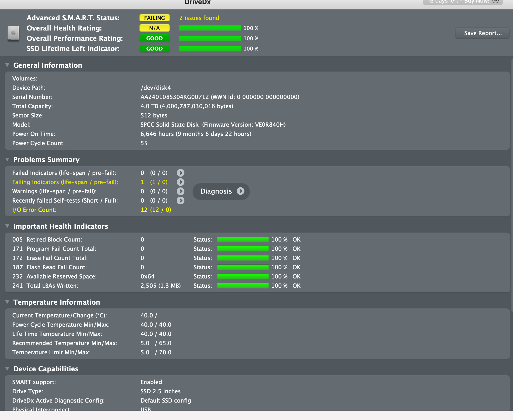Click the Overall Health Rating progress bar
The image size is (513, 420).
210,28
